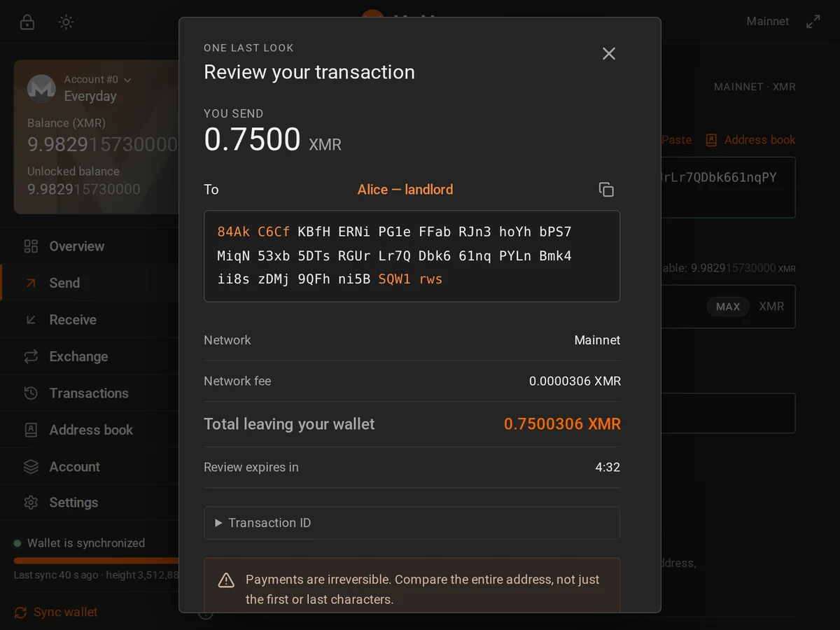Copy the recipient address with the copy icon

(x=606, y=190)
